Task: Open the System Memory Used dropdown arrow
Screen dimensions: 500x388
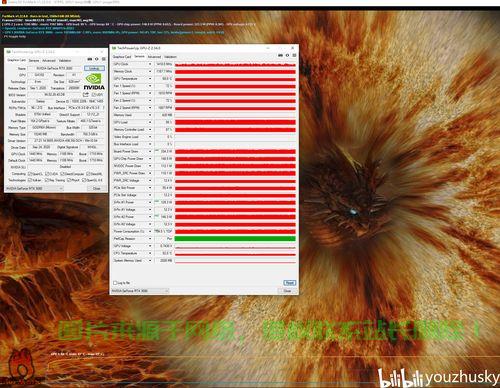Action: click(x=150, y=260)
